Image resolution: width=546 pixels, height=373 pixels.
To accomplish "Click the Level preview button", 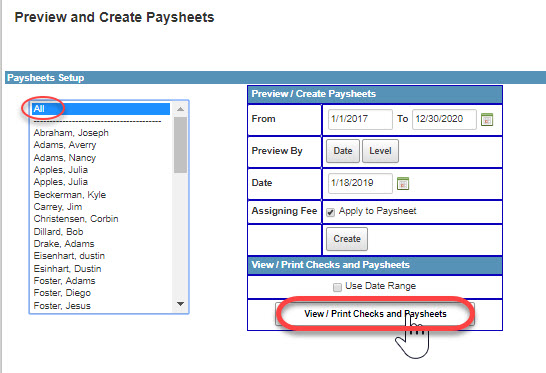I will [380, 151].
